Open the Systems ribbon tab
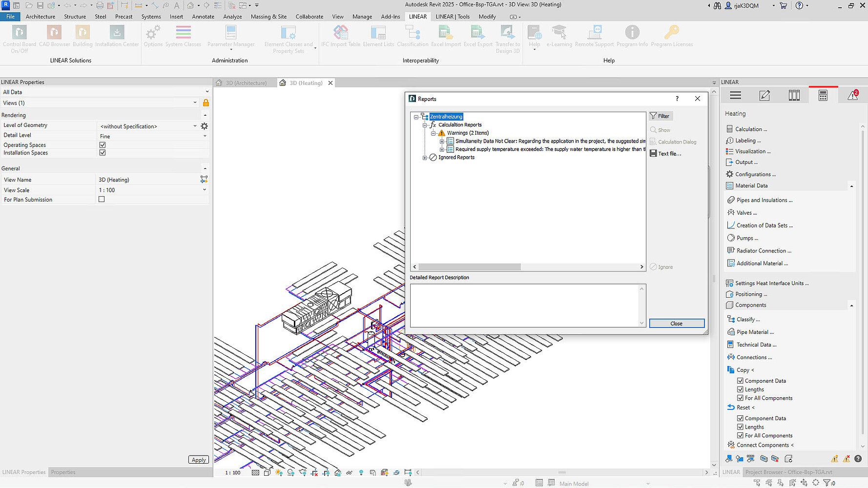This screenshot has width=868, height=488. click(x=151, y=17)
